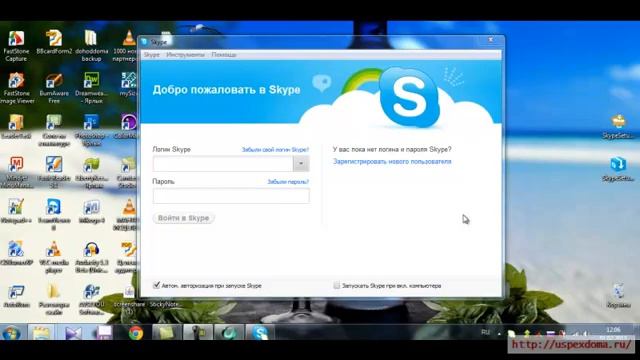
Task: Open the Skype menu
Action: point(151,55)
